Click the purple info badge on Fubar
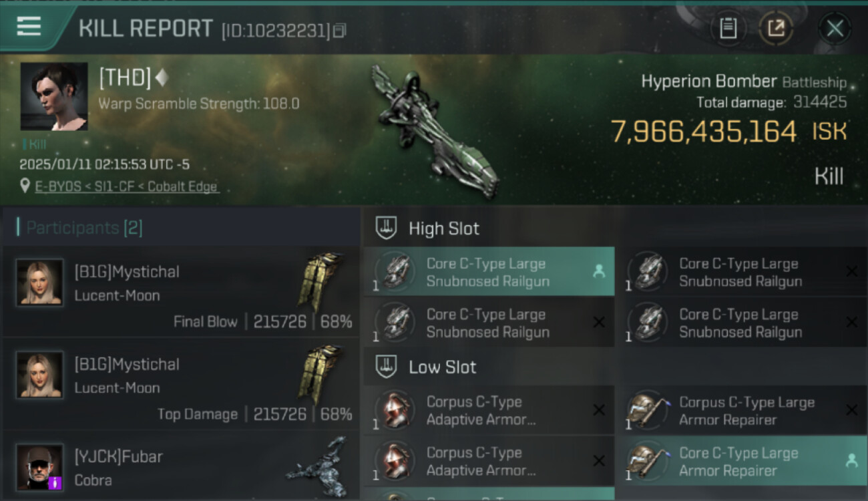The height and width of the screenshot is (501, 868). [55, 482]
